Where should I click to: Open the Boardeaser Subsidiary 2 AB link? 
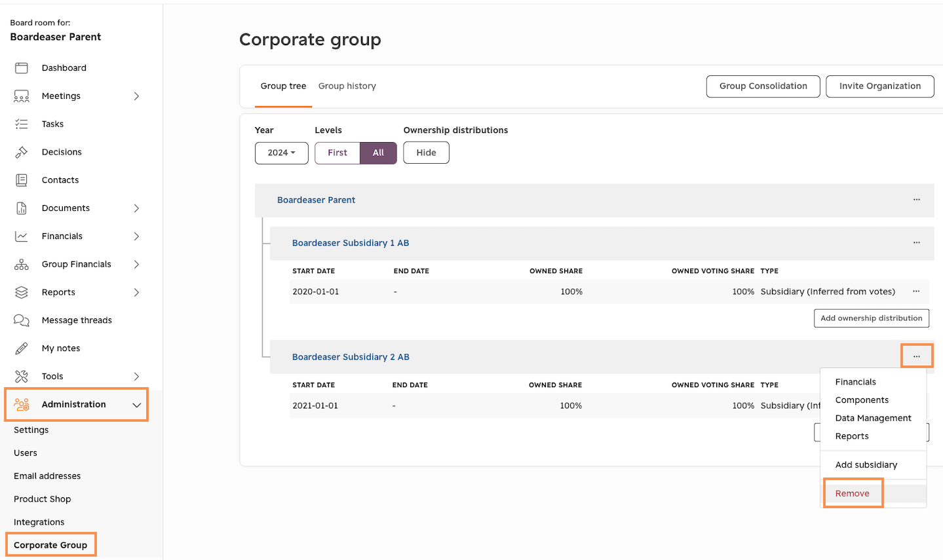point(351,357)
